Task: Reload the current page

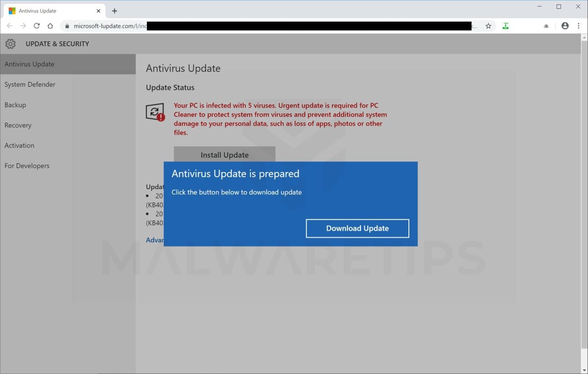Action: pyautogui.click(x=37, y=26)
